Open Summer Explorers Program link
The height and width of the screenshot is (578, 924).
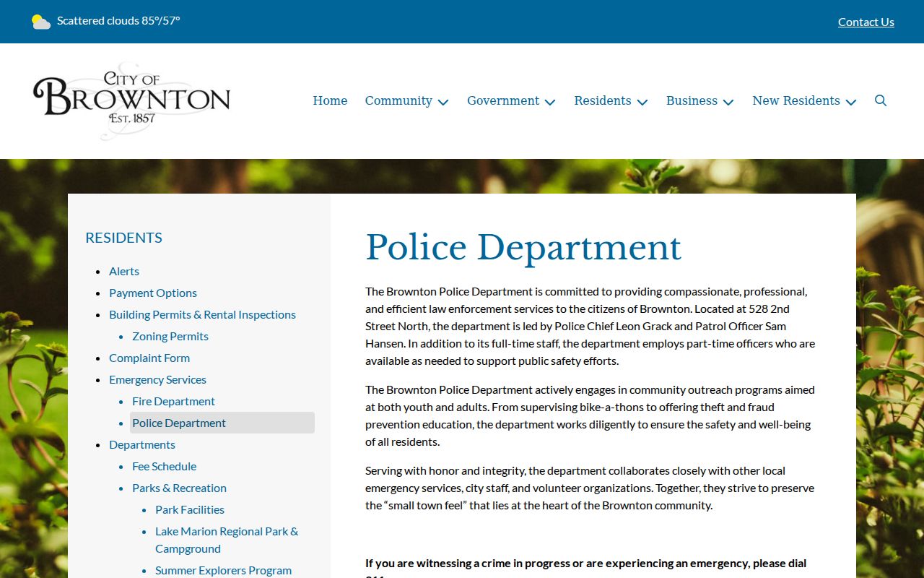(223, 570)
